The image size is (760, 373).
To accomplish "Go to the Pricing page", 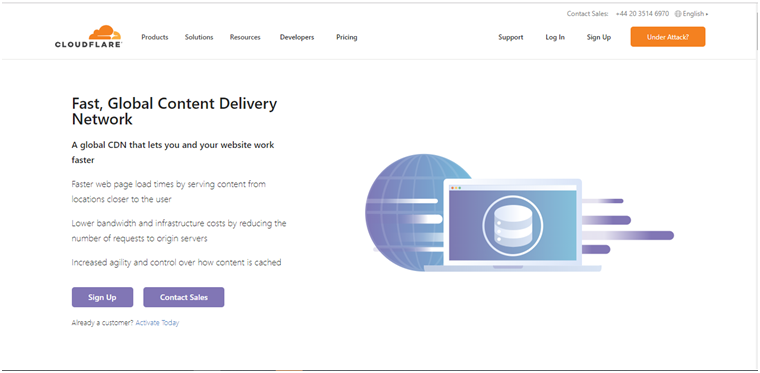I will tap(347, 37).
